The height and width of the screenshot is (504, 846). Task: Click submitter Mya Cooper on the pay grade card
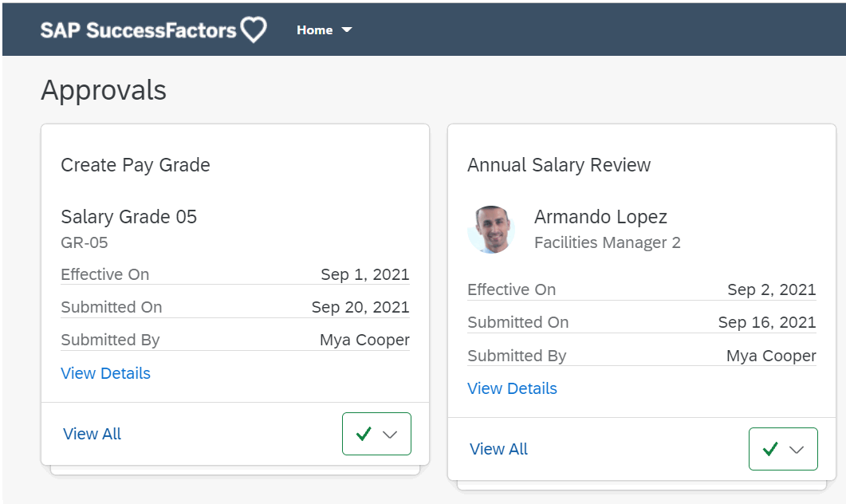tap(364, 339)
